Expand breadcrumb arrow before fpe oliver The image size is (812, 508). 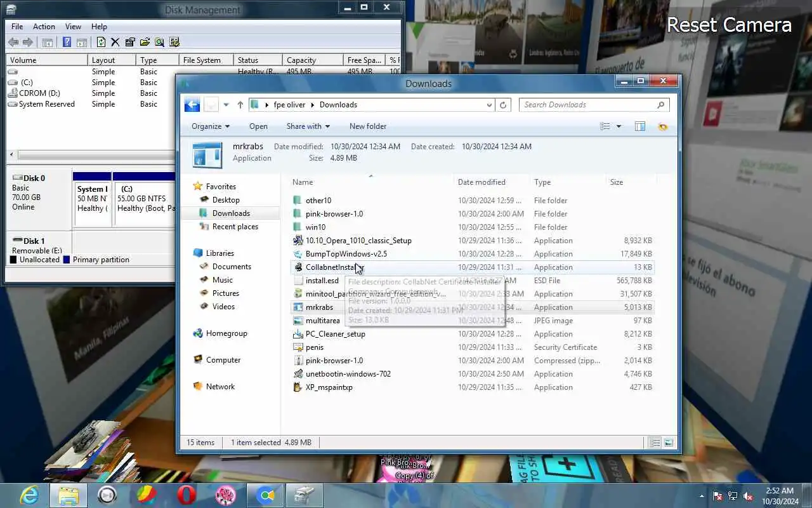267,105
